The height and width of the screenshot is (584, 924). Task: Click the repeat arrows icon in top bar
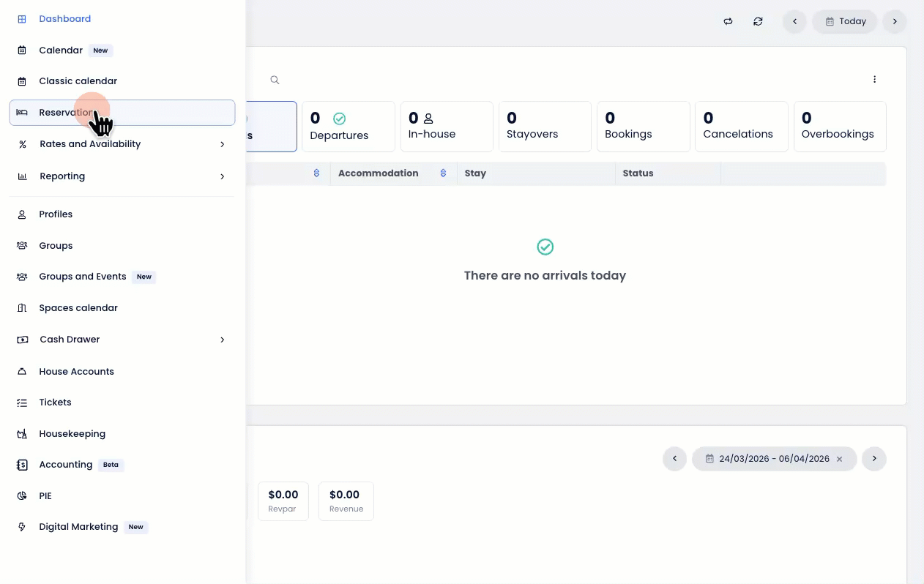(x=728, y=22)
